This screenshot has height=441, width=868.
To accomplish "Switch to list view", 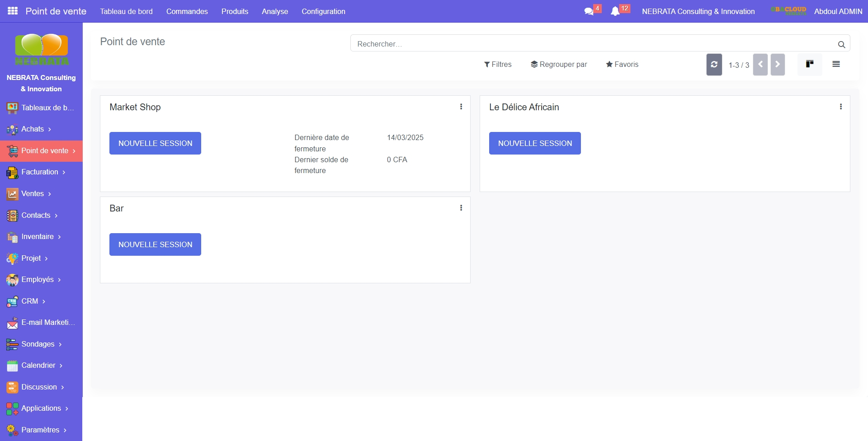I will [836, 64].
